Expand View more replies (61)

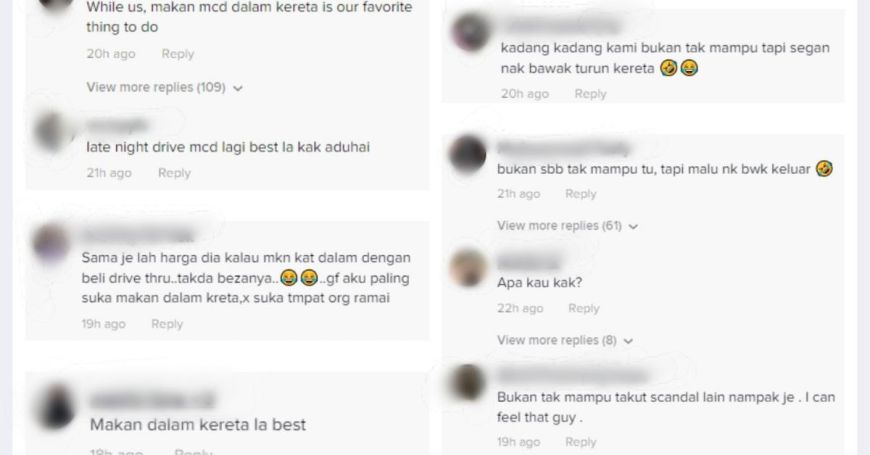point(567,225)
